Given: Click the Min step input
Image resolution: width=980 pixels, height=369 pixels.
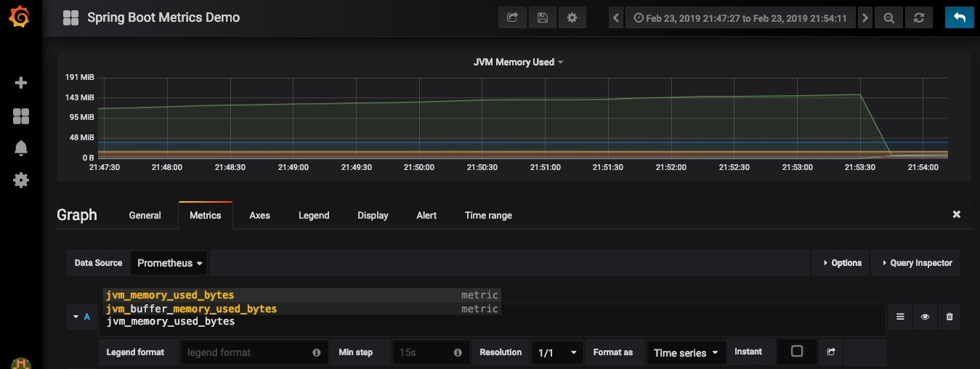Looking at the screenshot, I should pyautogui.click(x=431, y=352).
